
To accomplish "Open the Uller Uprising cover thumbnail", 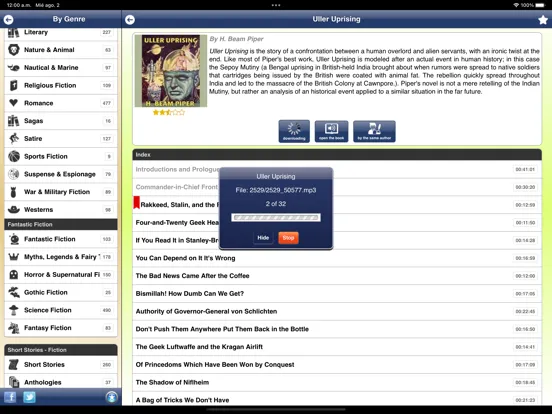I will pos(171,71).
